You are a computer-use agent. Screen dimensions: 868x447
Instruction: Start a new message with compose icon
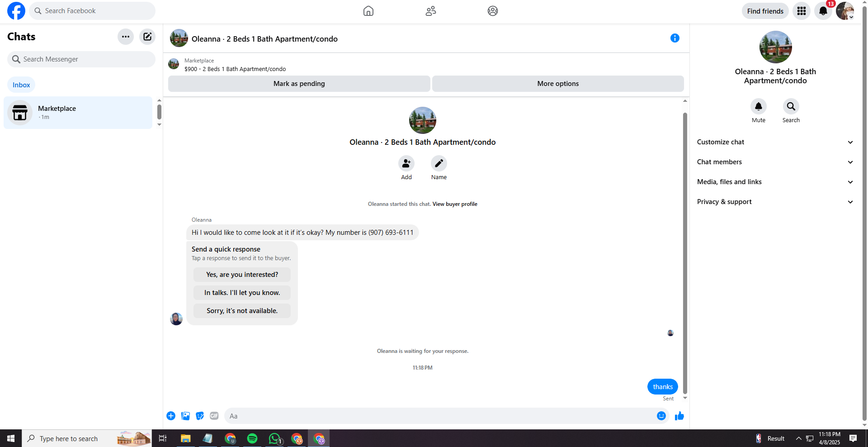[147, 37]
